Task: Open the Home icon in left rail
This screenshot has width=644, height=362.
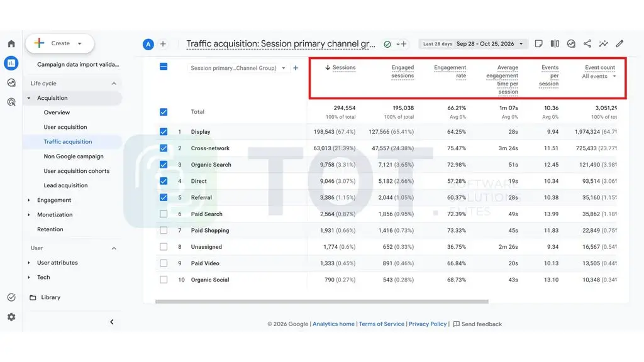Action: tap(11, 43)
